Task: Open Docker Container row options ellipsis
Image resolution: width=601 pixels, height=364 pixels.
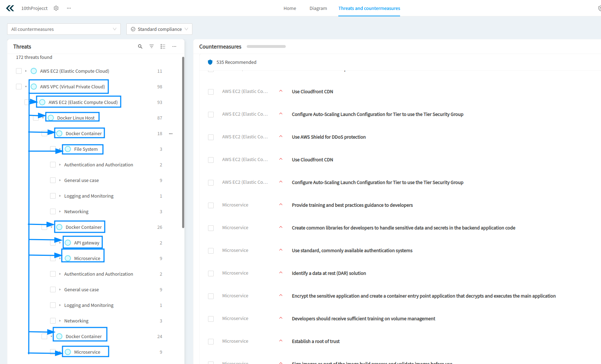Action: pos(171,134)
